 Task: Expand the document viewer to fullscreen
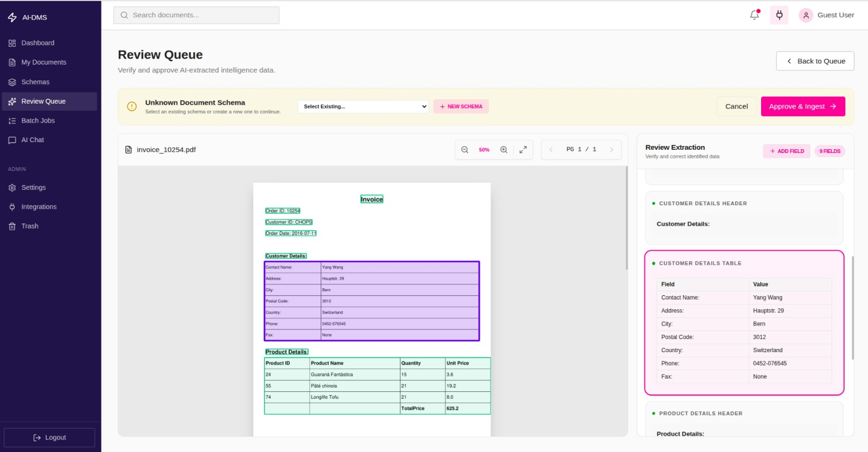[523, 150]
